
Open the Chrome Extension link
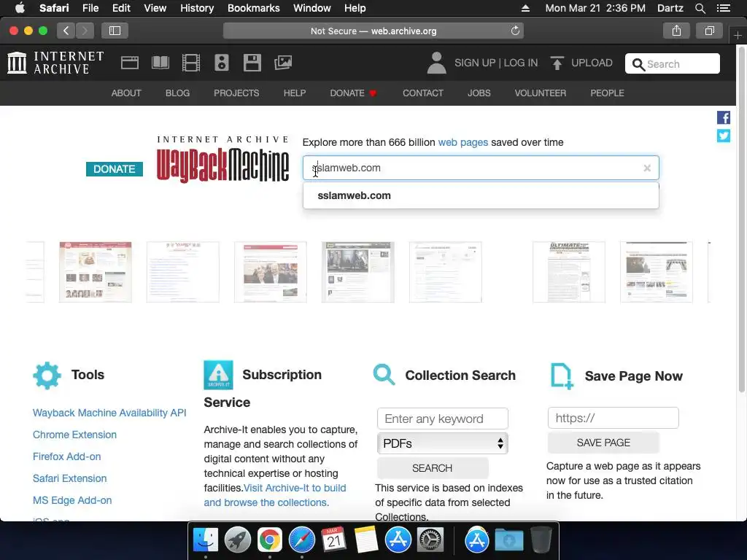pos(75,435)
